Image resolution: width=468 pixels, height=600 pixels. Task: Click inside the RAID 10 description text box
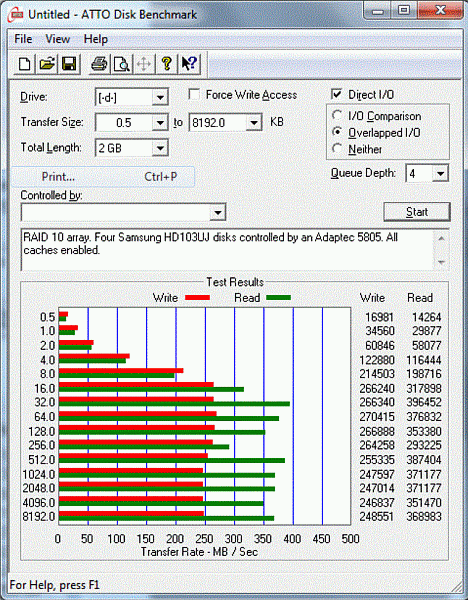[x=227, y=250]
